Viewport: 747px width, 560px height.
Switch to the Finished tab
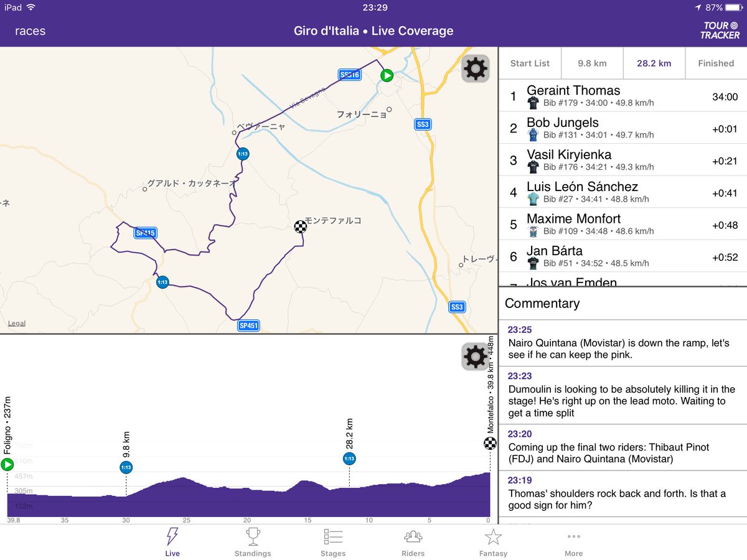[x=716, y=63]
